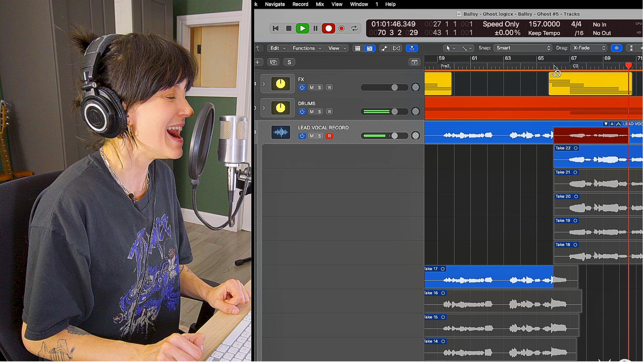This screenshot has height=362, width=644.
Task: Solo the FX track
Action: (319, 87)
